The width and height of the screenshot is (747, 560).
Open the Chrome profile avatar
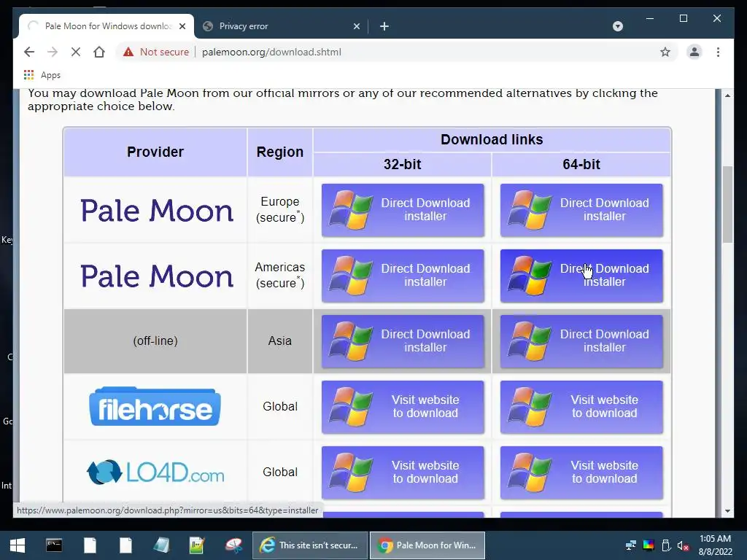pos(694,52)
